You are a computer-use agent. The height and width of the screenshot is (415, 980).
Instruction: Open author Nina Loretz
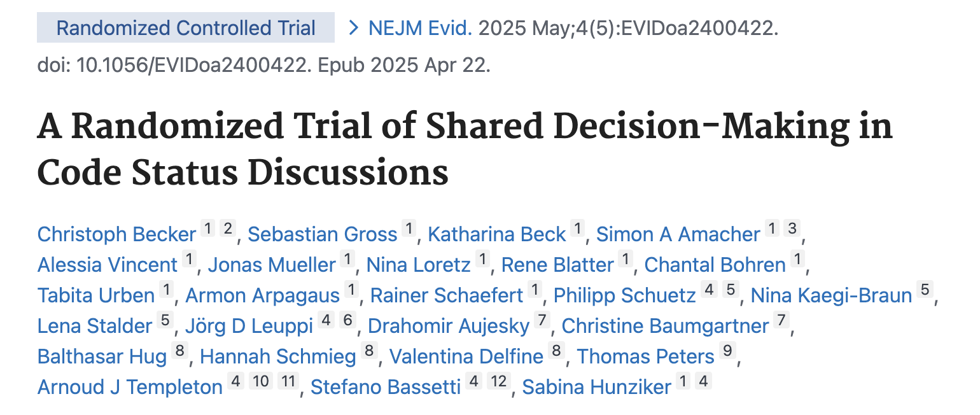[419, 265]
